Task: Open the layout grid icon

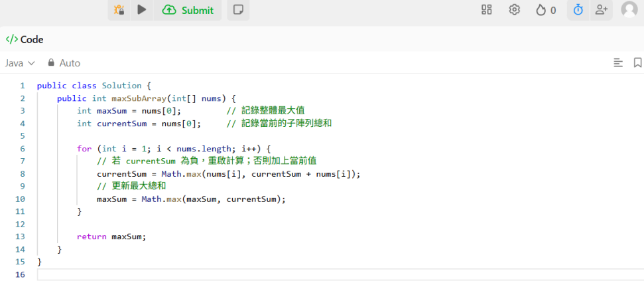Action: (x=487, y=10)
